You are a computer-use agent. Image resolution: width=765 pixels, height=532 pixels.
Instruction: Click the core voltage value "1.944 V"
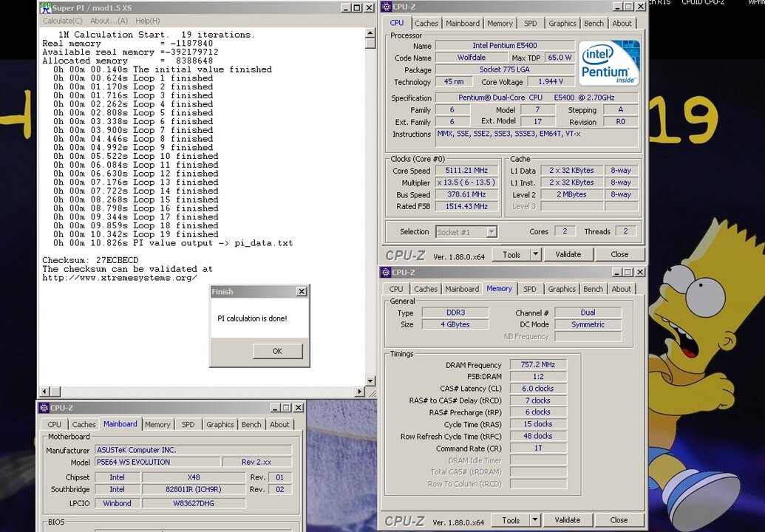point(551,82)
